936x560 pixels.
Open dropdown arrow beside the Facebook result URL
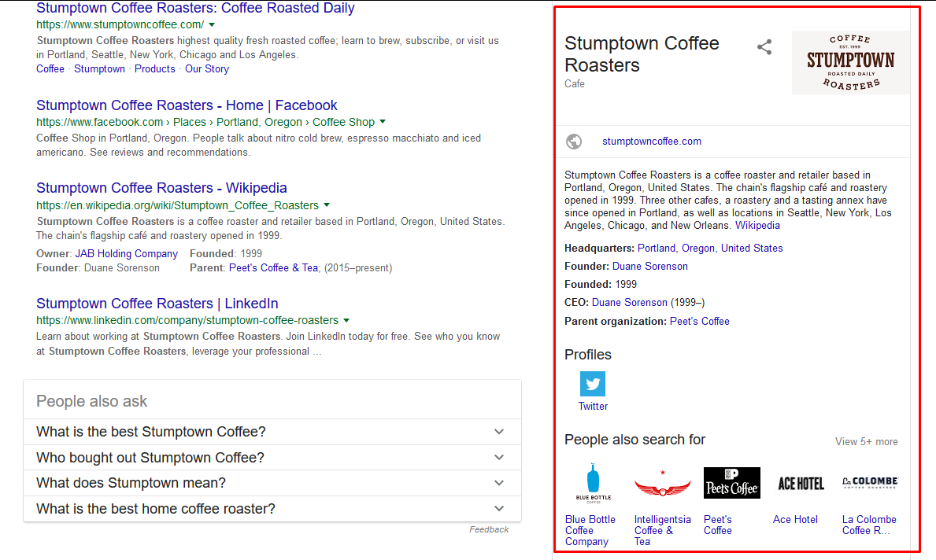coord(383,122)
